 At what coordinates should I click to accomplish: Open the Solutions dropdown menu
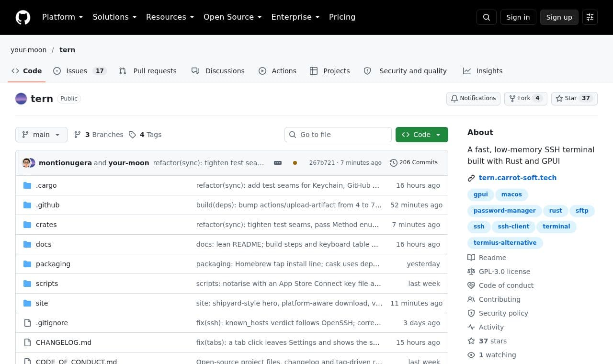[114, 17]
